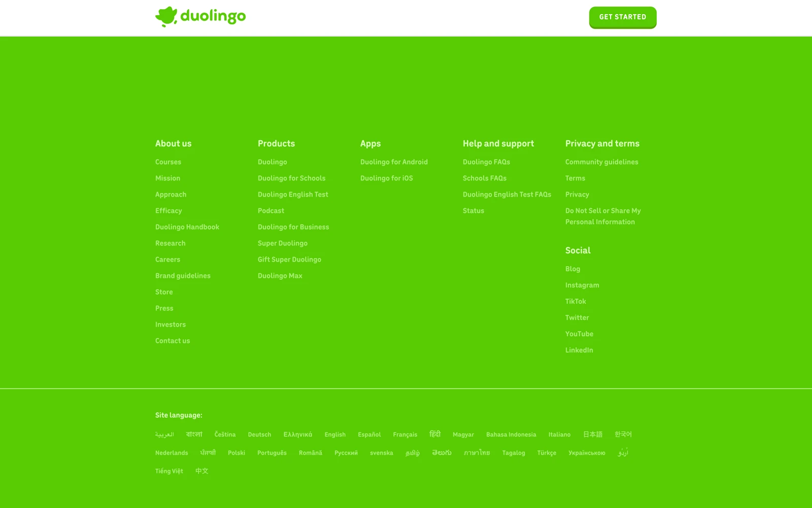Switch site language to 日本語
The width and height of the screenshot is (812, 508).
(x=593, y=434)
